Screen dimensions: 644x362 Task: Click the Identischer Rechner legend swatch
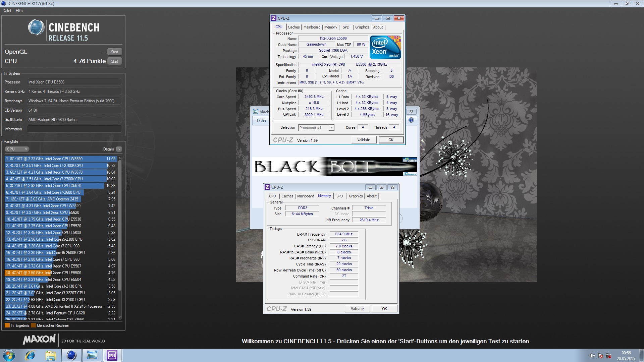tap(33, 325)
